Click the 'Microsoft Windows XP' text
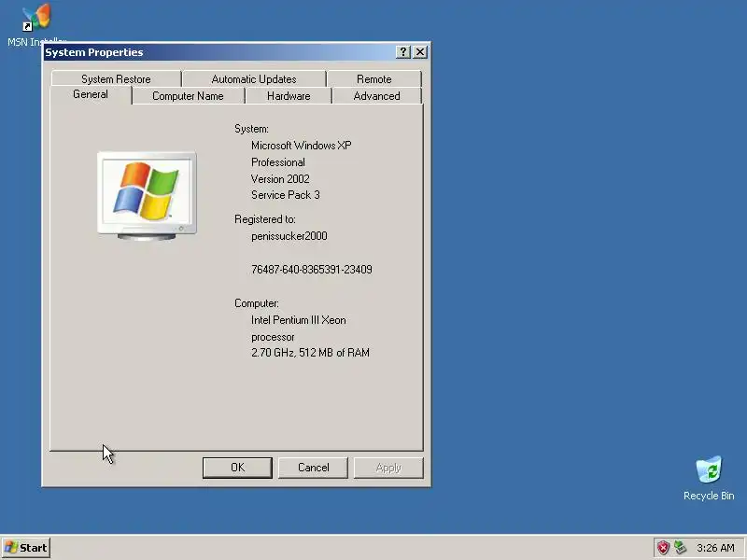The image size is (747, 560). tap(301, 146)
